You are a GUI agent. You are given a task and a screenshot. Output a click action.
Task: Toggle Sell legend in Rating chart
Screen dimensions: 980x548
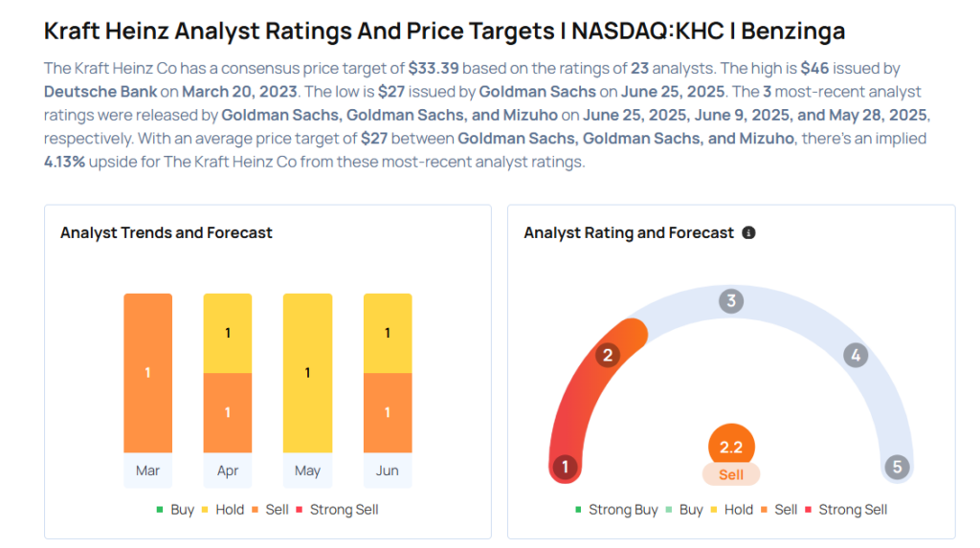click(779, 510)
